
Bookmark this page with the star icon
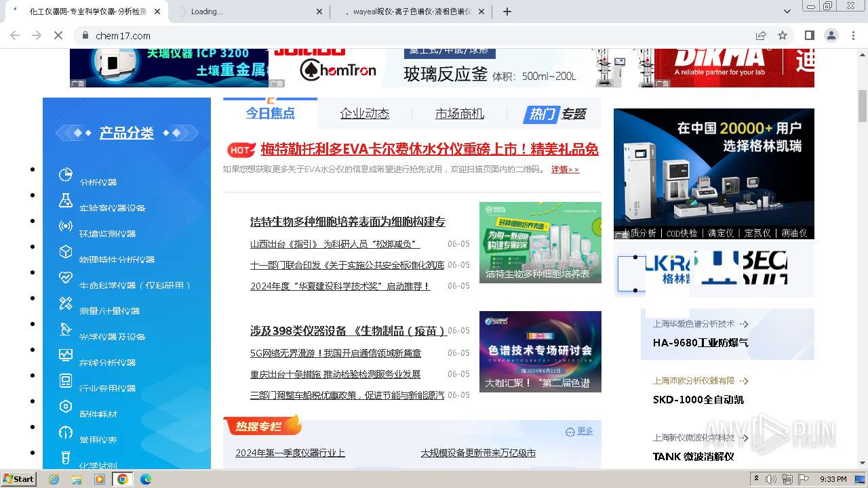pos(783,35)
